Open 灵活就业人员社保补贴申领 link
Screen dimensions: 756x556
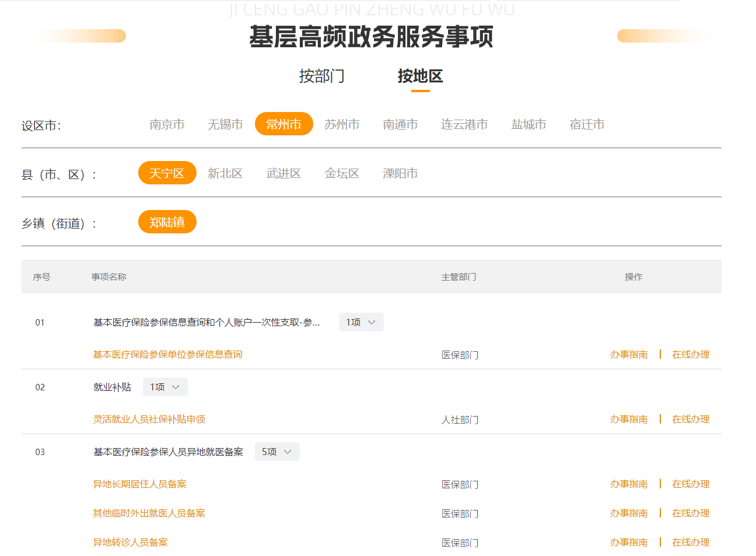coord(149,419)
